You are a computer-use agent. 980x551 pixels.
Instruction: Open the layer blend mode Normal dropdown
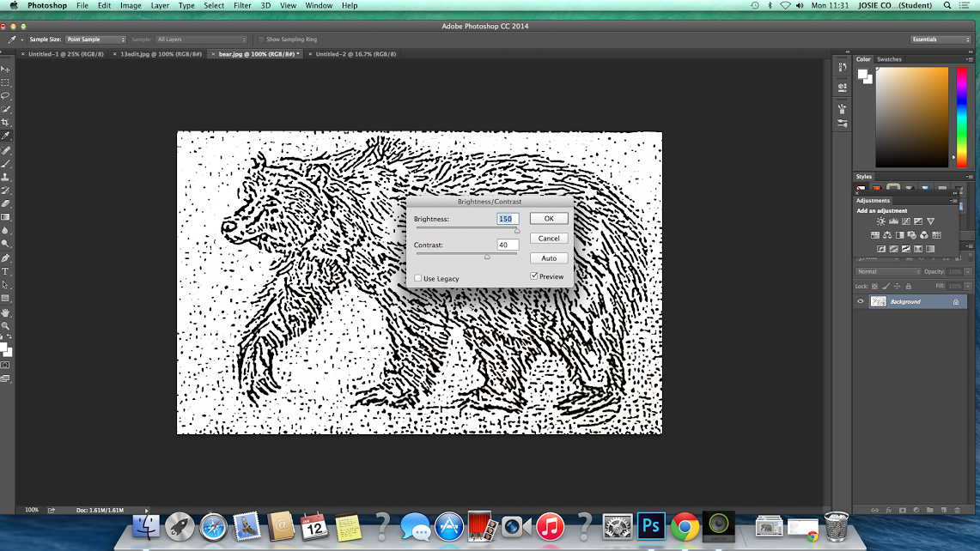pyautogui.click(x=888, y=272)
